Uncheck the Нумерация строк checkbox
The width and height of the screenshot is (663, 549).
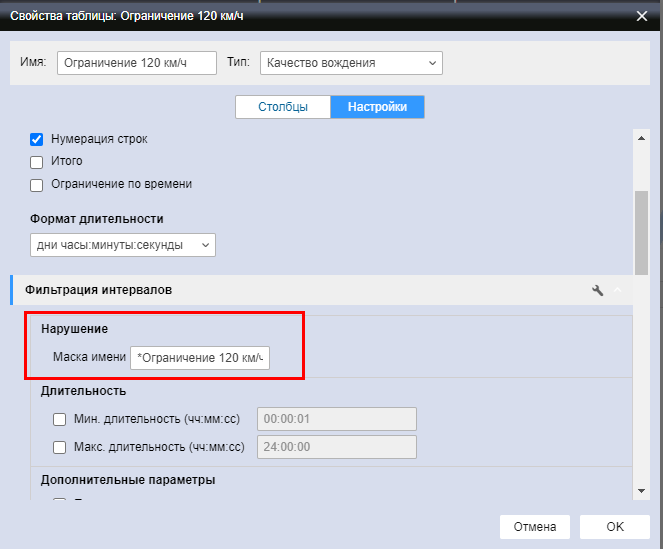click(x=37, y=139)
